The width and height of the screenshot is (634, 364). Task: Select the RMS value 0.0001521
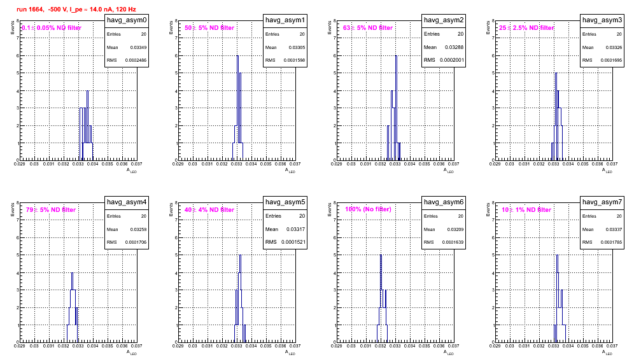(x=293, y=242)
